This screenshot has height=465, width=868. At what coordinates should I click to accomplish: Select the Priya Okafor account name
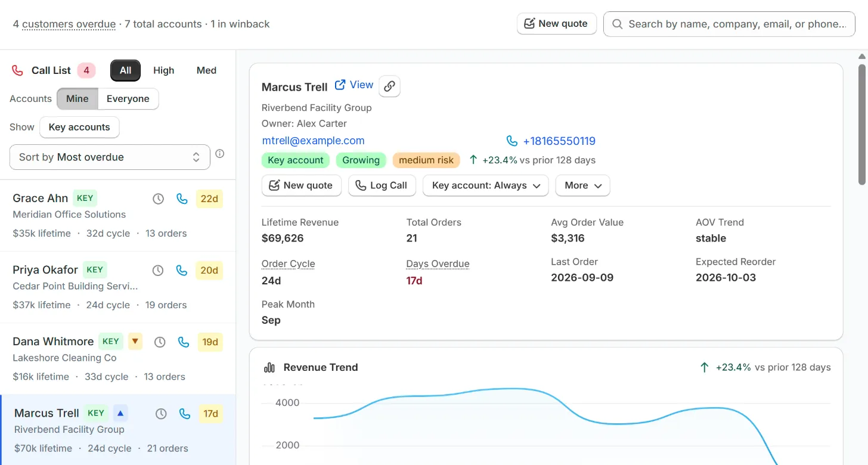point(45,270)
